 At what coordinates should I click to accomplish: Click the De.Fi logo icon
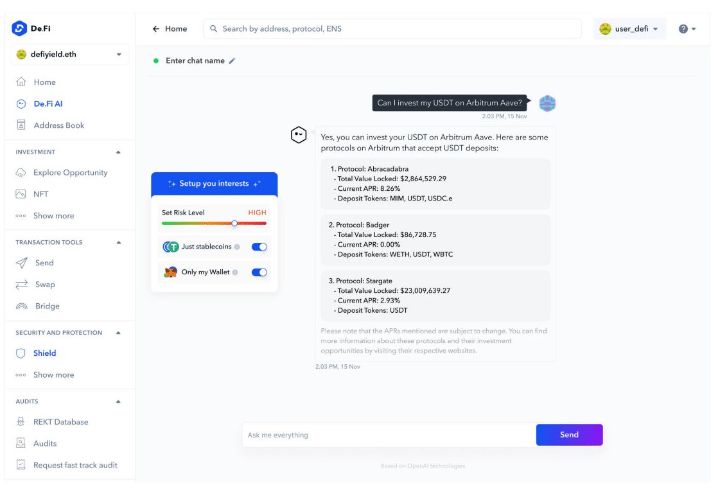click(x=20, y=28)
